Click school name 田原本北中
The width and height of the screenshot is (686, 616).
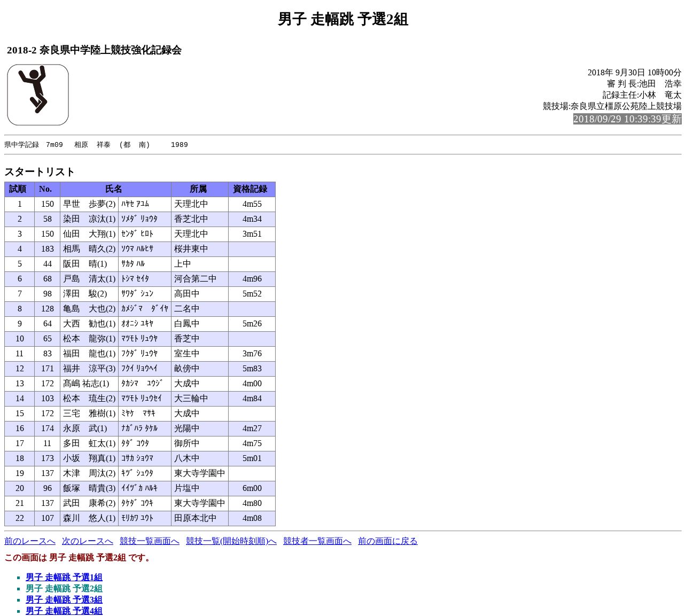coord(196,518)
